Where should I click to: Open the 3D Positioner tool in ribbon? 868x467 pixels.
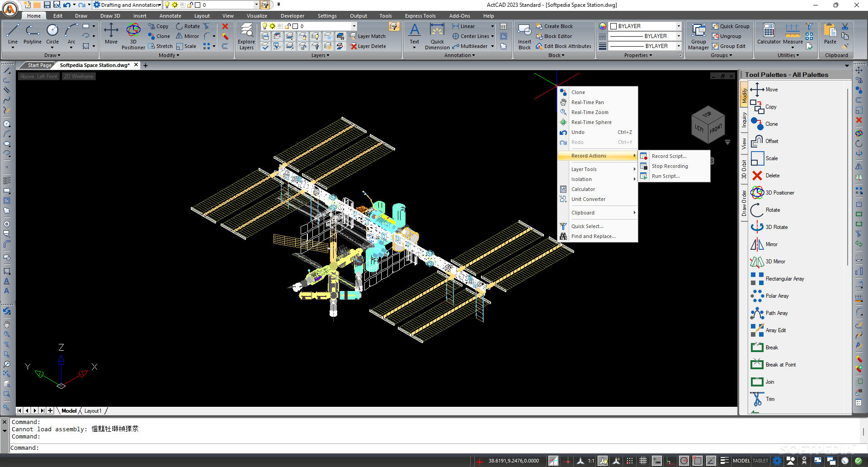pyautogui.click(x=133, y=36)
